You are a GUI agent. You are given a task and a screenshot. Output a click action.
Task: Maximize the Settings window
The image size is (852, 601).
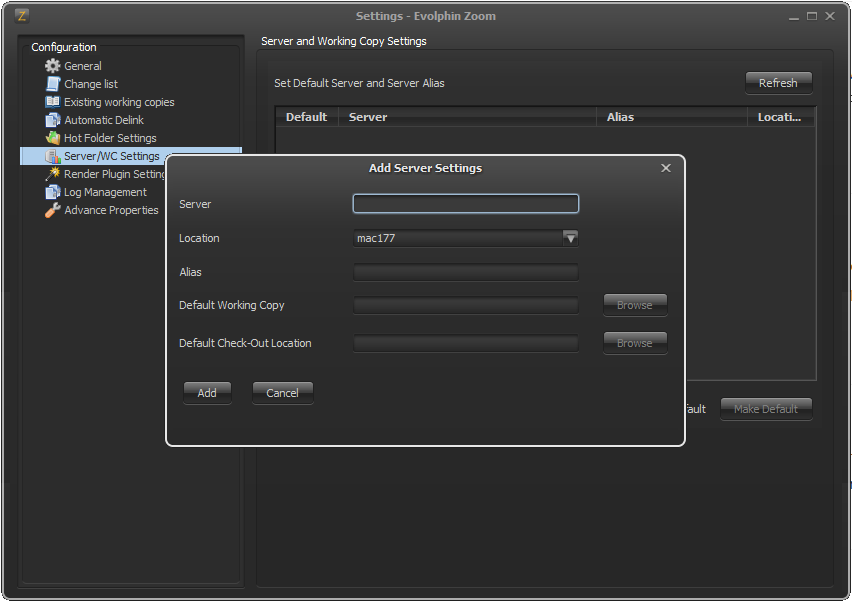tap(812, 16)
